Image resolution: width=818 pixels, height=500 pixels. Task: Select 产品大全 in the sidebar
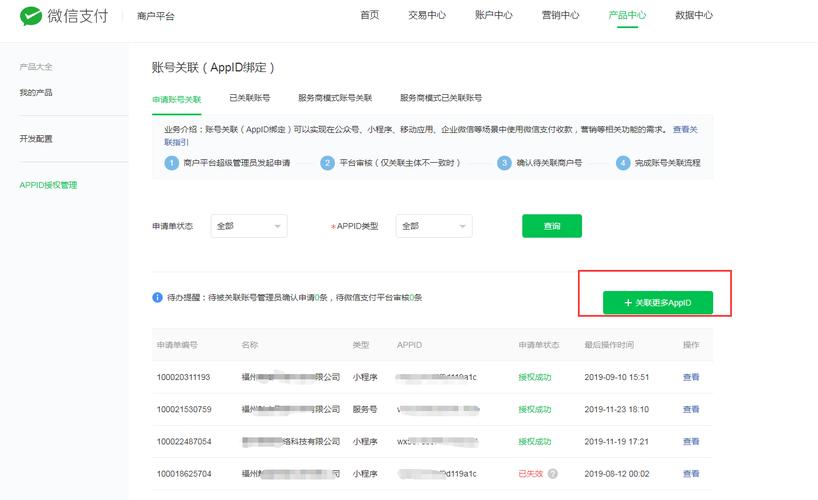(x=35, y=67)
